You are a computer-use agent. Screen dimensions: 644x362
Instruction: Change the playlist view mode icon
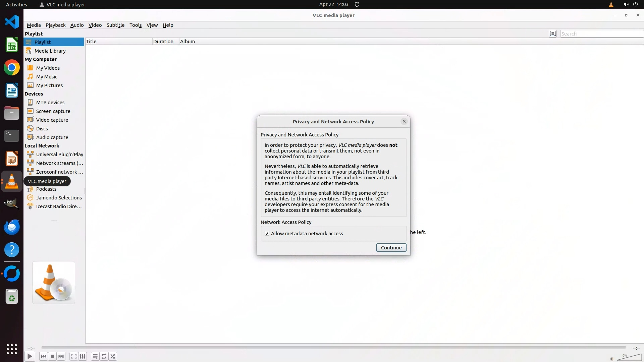(553, 34)
